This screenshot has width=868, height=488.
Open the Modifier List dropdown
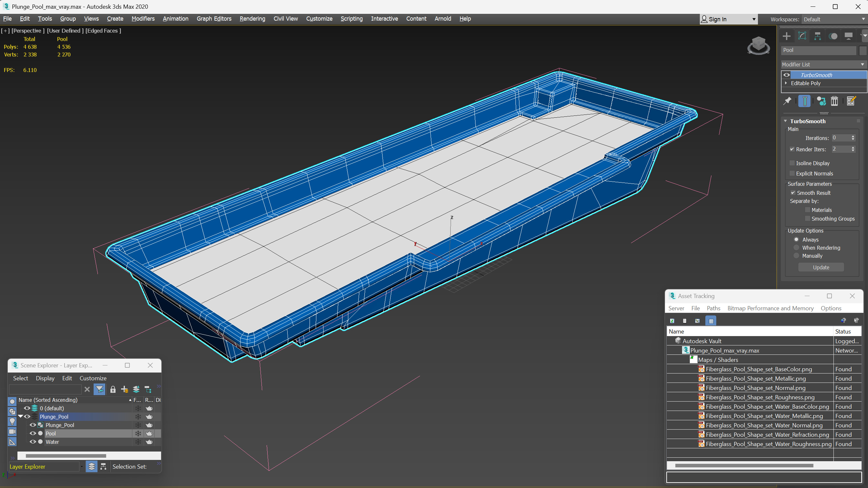823,65
